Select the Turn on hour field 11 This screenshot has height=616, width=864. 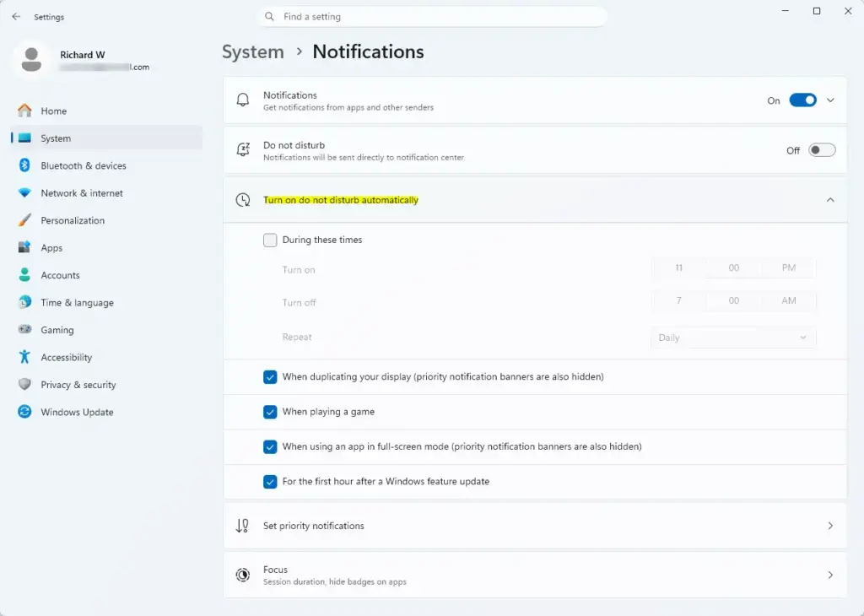point(679,267)
